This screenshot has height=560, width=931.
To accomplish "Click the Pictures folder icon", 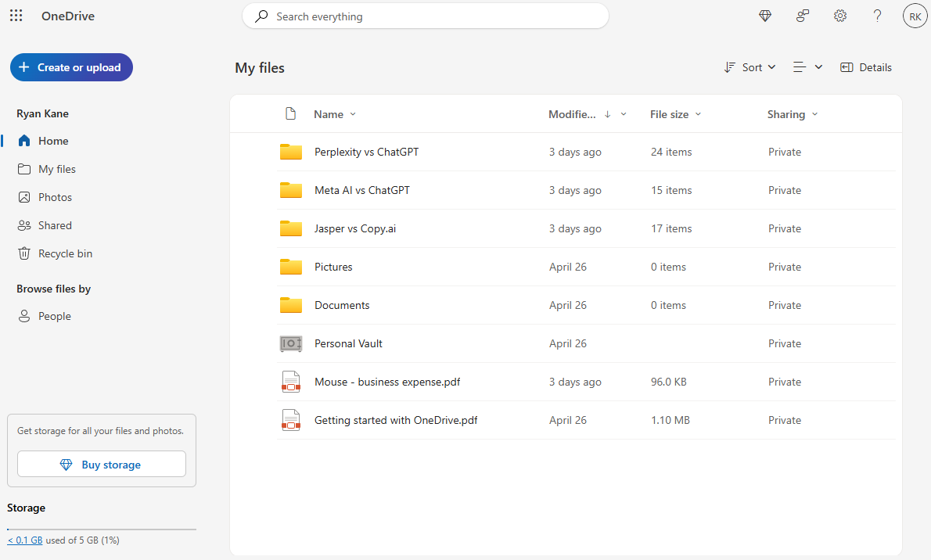I will click(x=291, y=267).
